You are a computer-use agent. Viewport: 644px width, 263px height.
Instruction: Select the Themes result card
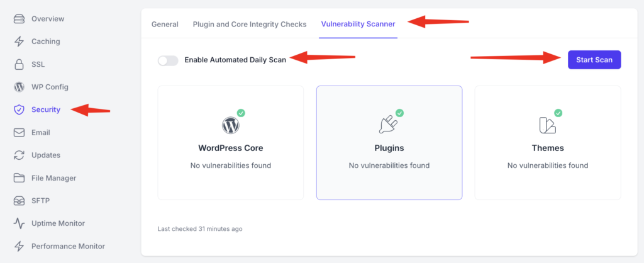tap(547, 143)
